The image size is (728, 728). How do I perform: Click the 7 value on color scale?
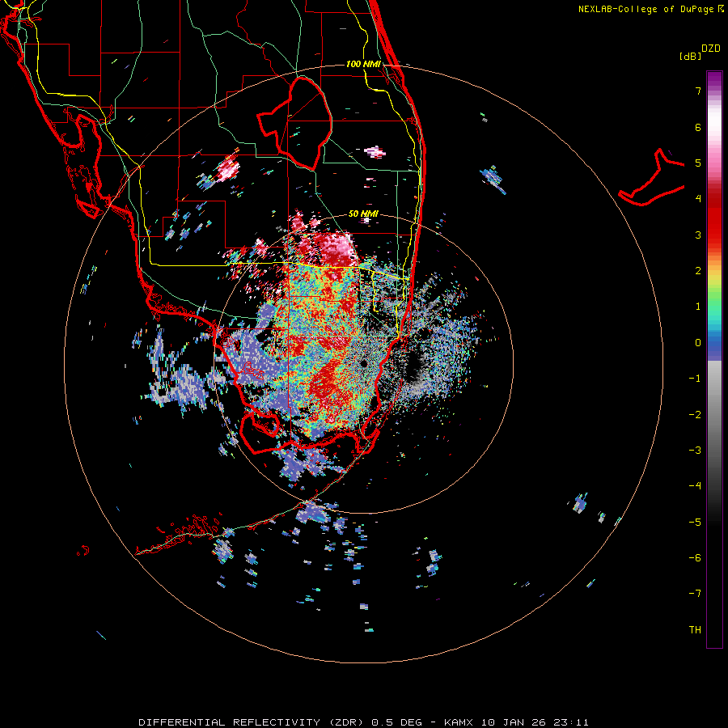pyautogui.click(x=698, y=91)
